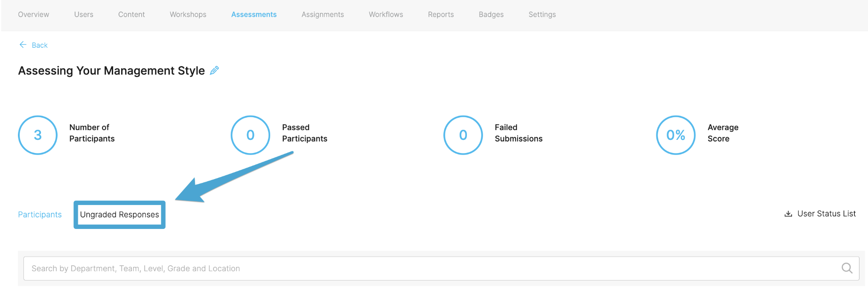Viewport: 868px width, 295px height.
Task: Click the pencil edit icon beside the title
Action: 214,70
